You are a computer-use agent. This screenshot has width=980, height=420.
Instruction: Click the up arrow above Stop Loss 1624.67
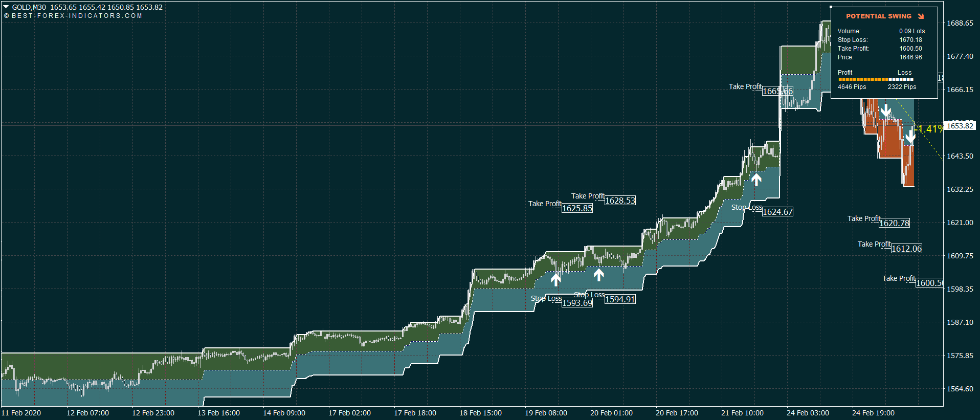coord(756,179)
